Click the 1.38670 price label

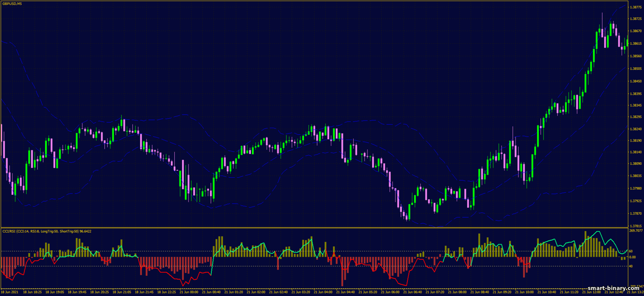click(x=635, y=31)
